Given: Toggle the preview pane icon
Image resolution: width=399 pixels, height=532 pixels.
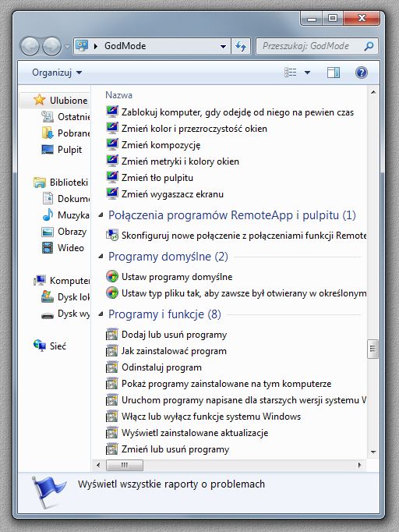Looking at the screenshot, I should [x=334, y=73].
